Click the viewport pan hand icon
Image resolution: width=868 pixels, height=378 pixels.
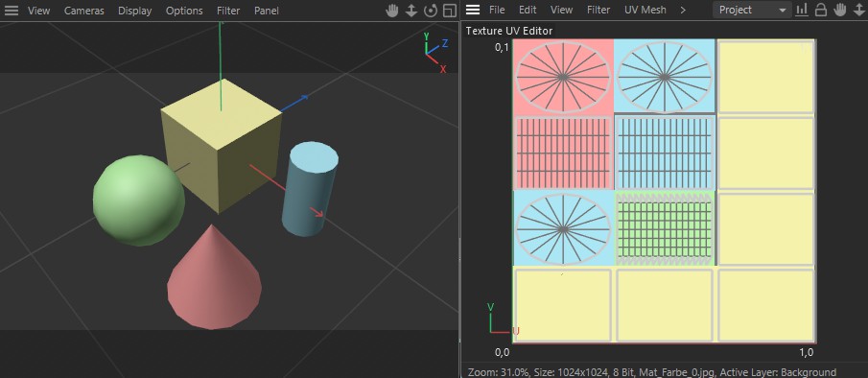pyautogui.click(x=392, y=11)
